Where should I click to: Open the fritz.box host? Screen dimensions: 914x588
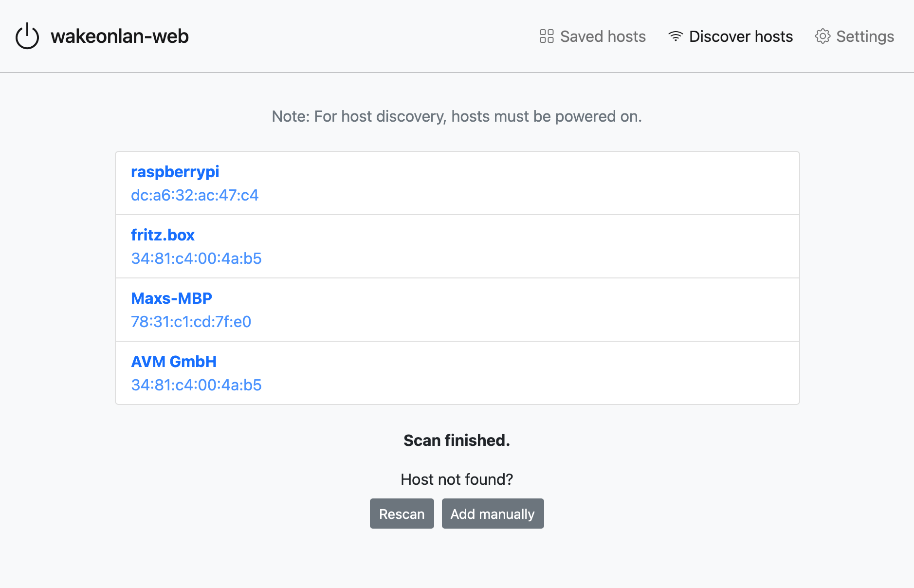[163, 235]
